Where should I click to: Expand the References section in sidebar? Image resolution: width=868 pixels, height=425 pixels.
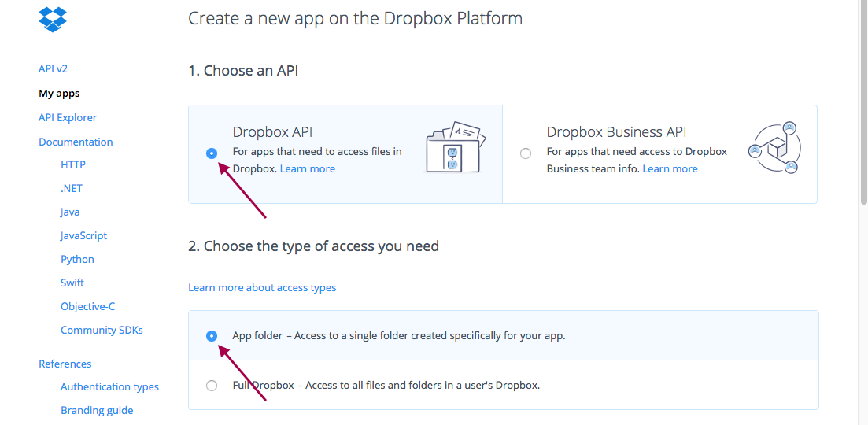pos(65,364)
